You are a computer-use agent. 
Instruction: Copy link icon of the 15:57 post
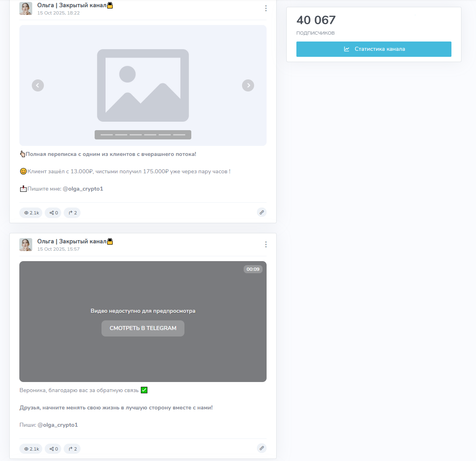pyautogui.click(x=262, y=448)
